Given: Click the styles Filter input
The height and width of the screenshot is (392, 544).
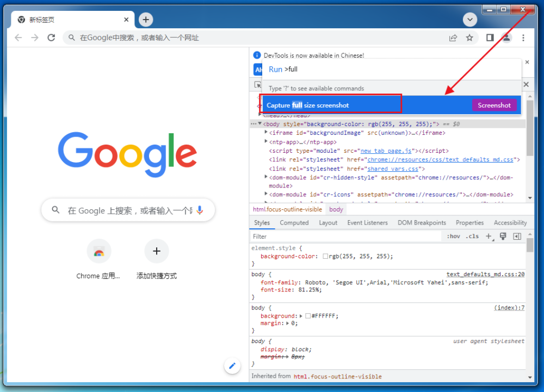Looking at the screenshot, I should 345,237.
